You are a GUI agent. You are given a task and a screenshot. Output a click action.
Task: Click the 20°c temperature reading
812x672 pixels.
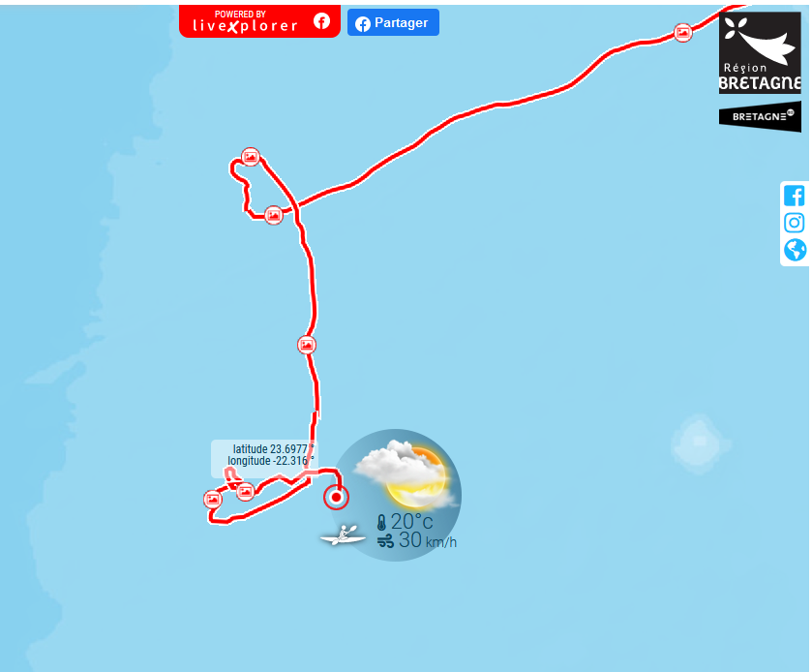point(406,522)
